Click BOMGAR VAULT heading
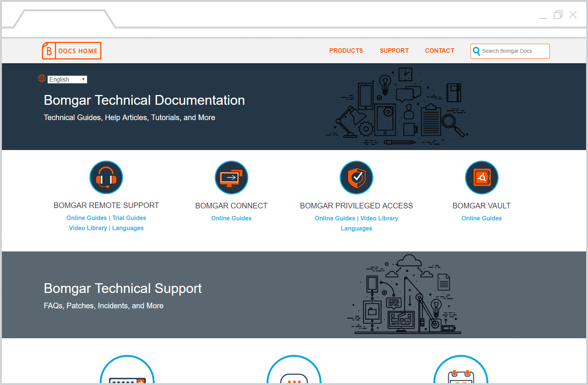 point(482,206)
